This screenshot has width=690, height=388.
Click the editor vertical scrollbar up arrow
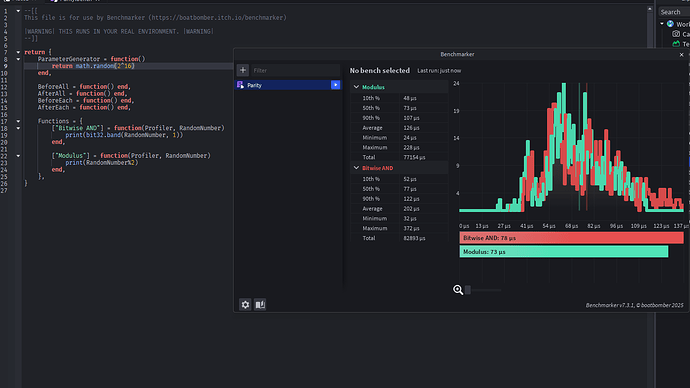coord(650,9)
